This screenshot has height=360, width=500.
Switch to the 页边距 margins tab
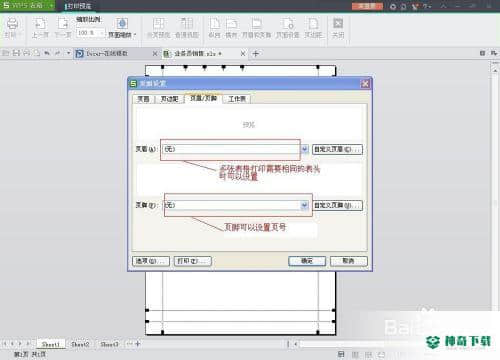169,99
